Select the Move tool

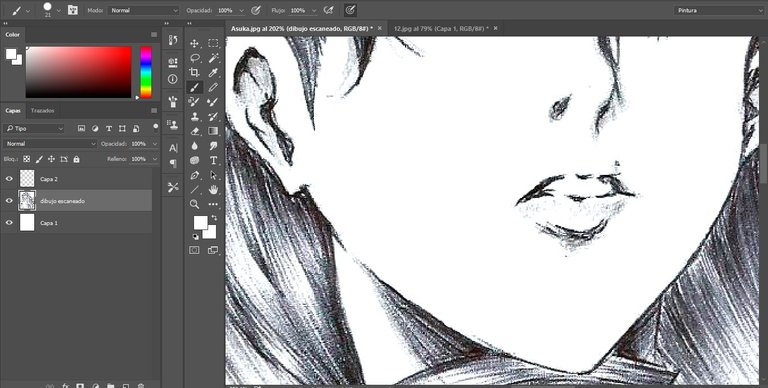[x=194, y=43]
